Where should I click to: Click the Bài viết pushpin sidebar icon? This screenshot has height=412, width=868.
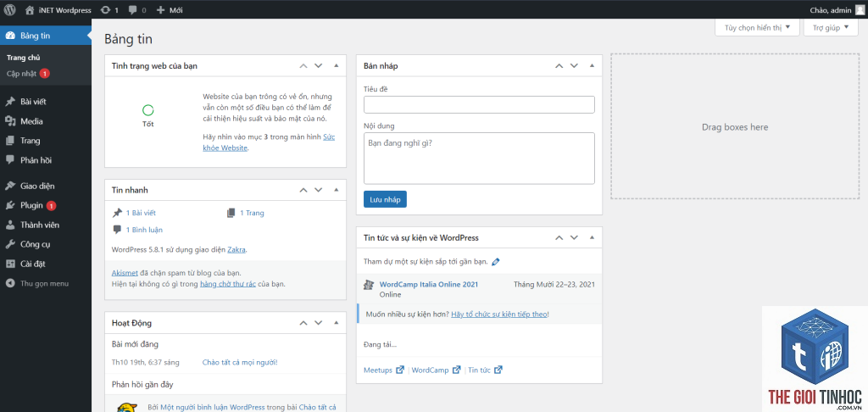[10, 102]
